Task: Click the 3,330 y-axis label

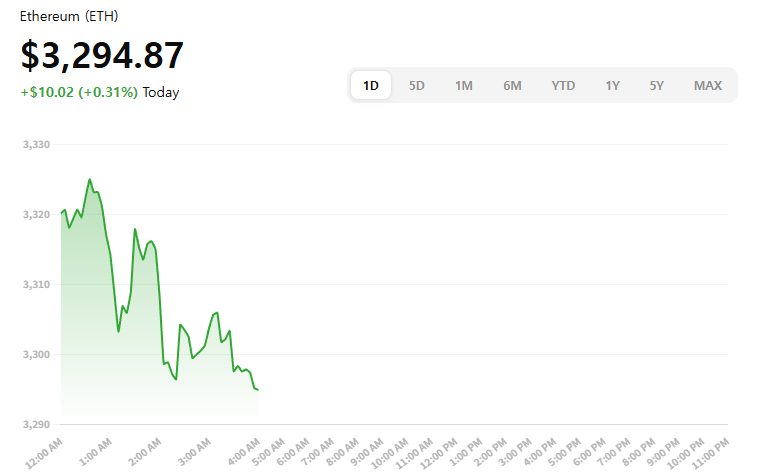Action: (36, 145)
